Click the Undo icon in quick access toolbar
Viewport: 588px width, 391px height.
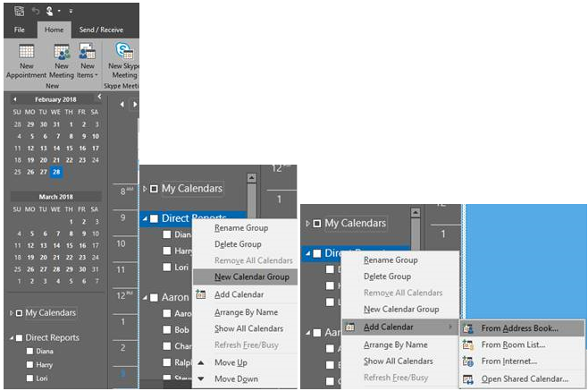[x=37, y=11]
